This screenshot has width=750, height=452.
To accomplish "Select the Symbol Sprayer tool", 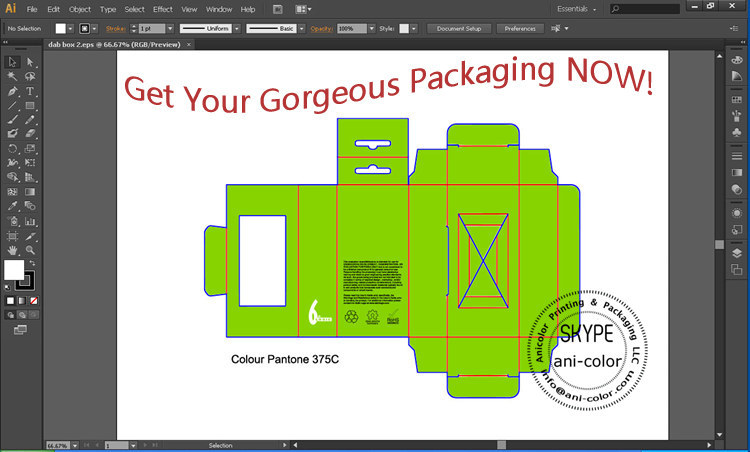I will tap(12, 221).
